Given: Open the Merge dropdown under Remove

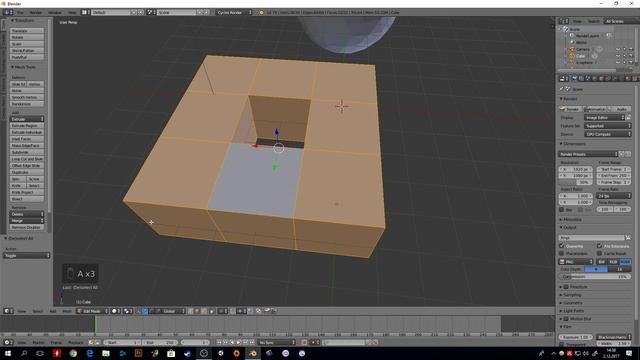Looking at the screenshot, I should point(27,221).
